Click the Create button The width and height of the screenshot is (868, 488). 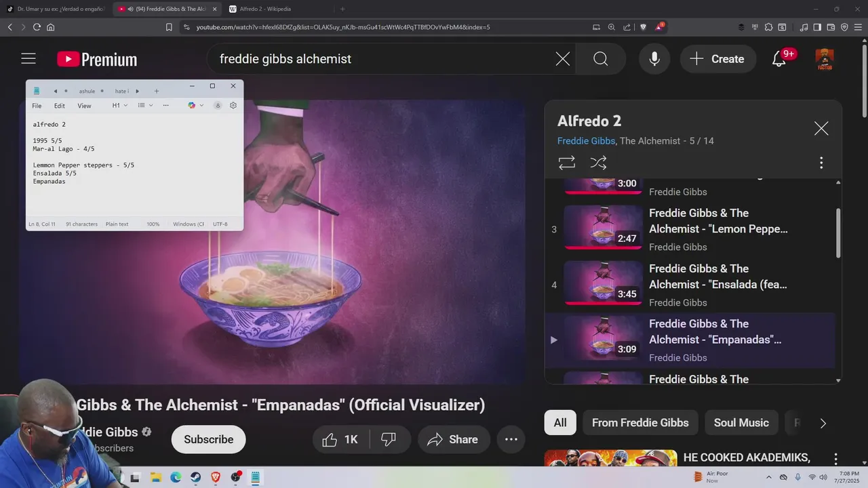click(718, 59)
